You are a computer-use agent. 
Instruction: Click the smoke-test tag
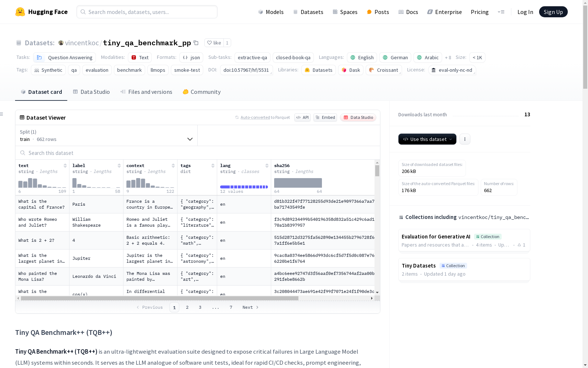(x=187, y=70)
